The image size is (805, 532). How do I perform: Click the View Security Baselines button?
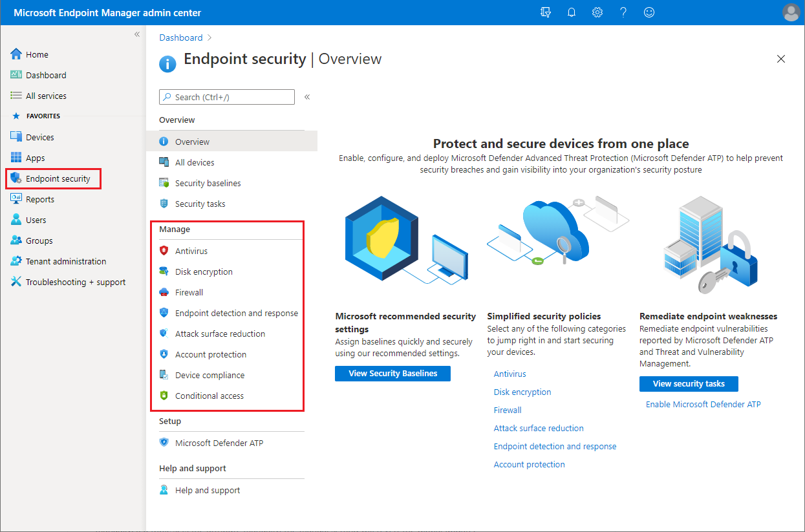coord(392,374)
